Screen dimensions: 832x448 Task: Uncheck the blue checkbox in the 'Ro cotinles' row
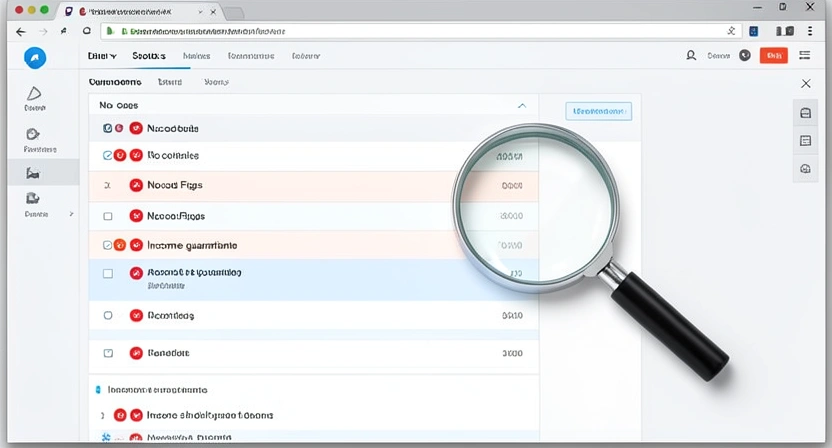[x=107, y=155]
